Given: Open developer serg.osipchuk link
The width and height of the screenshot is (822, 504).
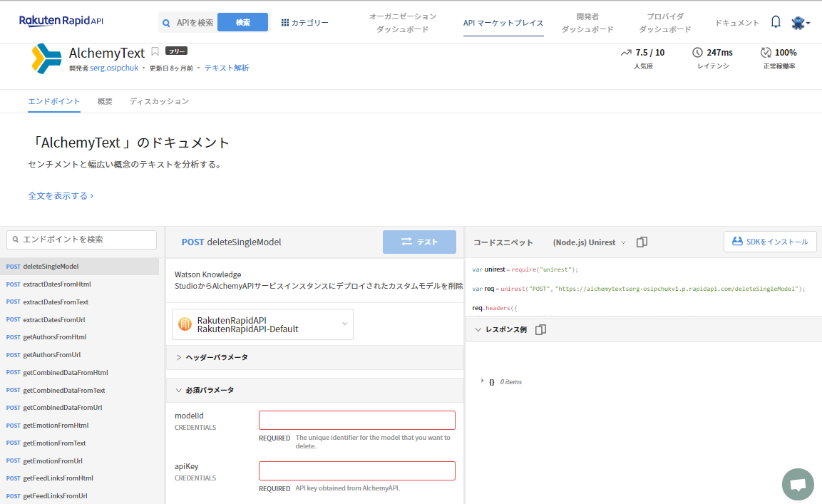Looking at the screenshot, I should (x=114, y=68).
